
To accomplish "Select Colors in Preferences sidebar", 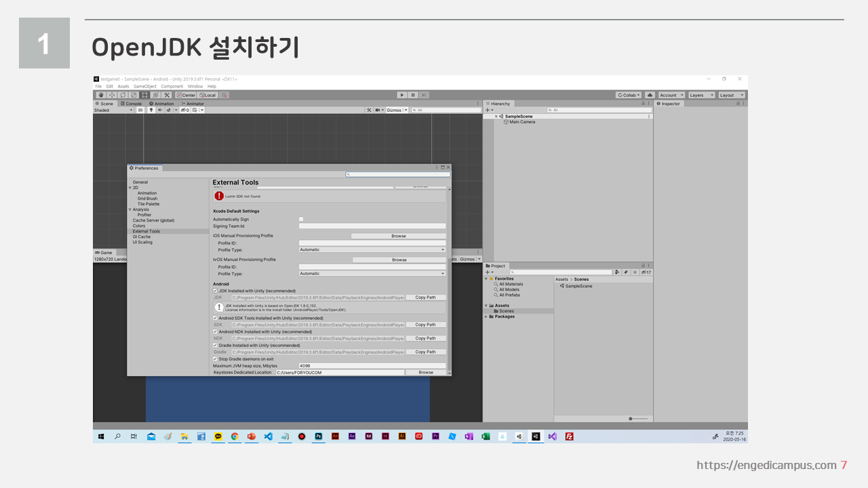I will tap(139, 226).
